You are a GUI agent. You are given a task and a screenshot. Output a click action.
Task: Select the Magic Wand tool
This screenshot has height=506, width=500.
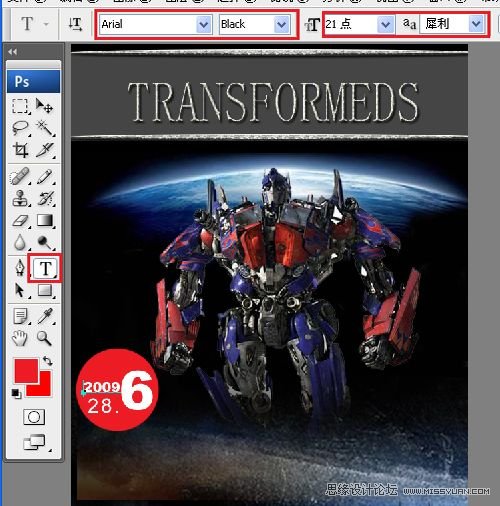pyautogui.click(x=45, y=128)
